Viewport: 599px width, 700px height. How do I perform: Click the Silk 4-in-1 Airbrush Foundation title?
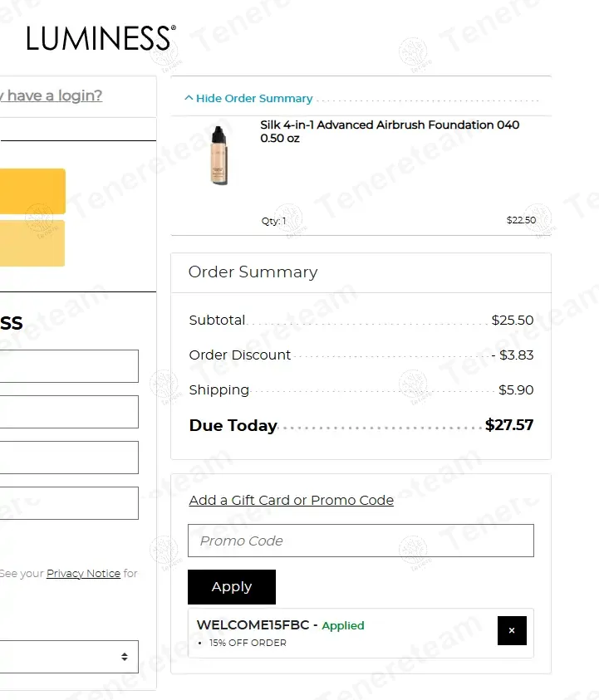click(x=390, y=131)
